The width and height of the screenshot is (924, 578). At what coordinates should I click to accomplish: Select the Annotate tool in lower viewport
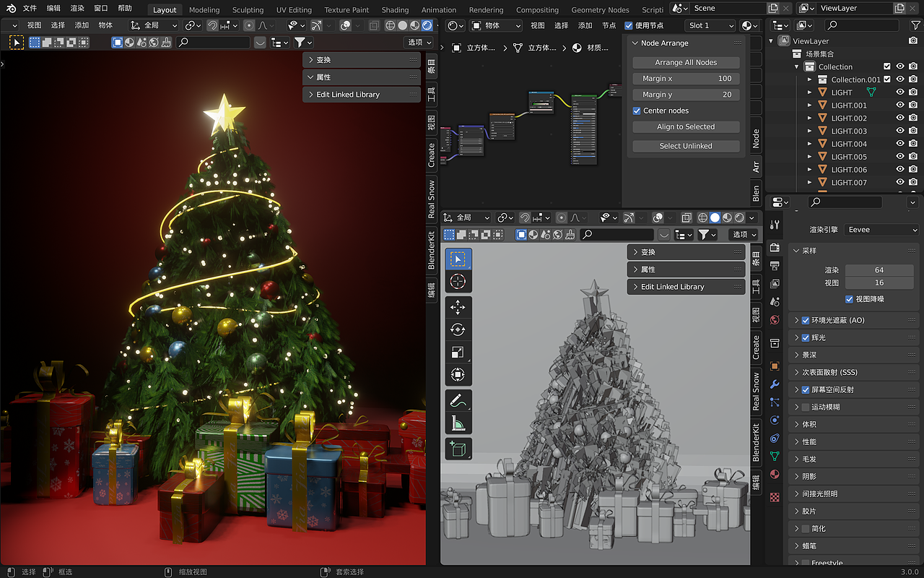(458, 400)
